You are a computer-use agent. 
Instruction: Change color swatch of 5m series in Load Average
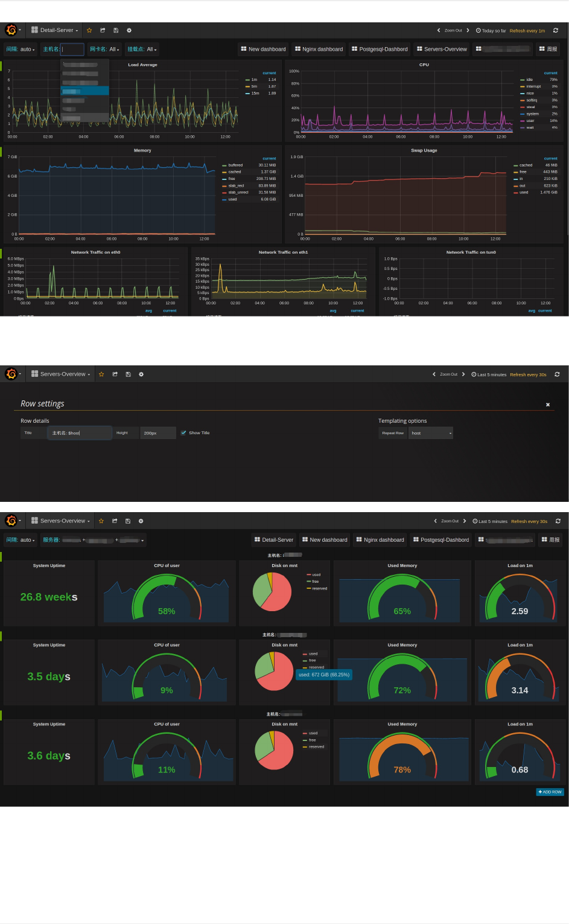pyautogui.click(x=247, y=86)
